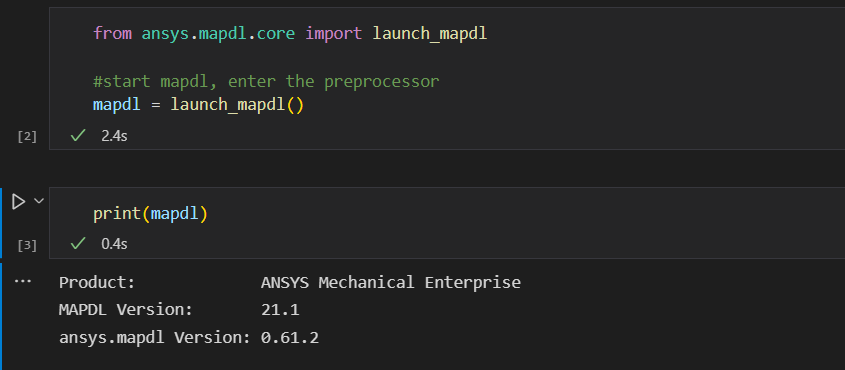Image resolution: width=845 pixels, height=370 pixels.
Task: Click the MAPDL Version 21.1 value
Action: pos(280,310)
